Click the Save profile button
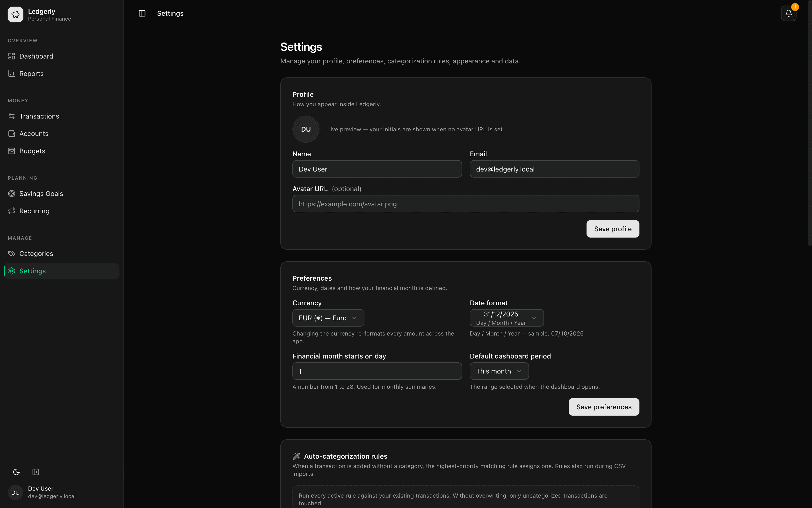Viewport: 812px width, 508px height. [x=613, y=229]
